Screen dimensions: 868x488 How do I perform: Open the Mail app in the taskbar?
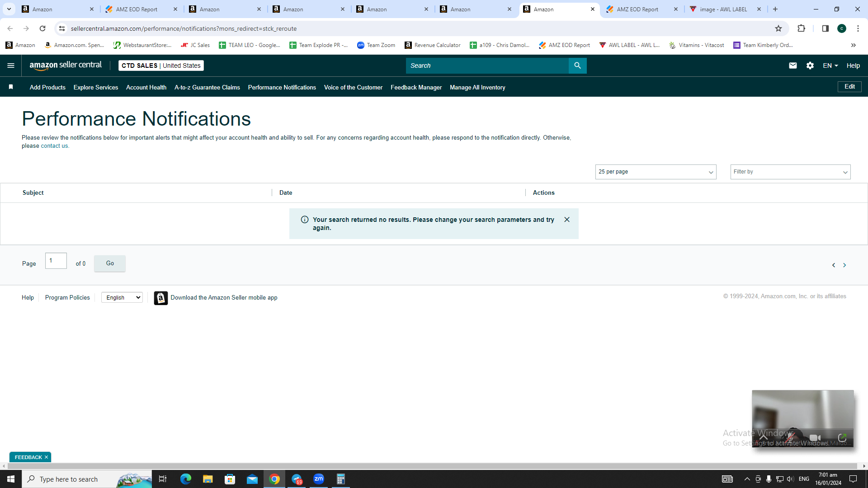(x=252, y=479)
